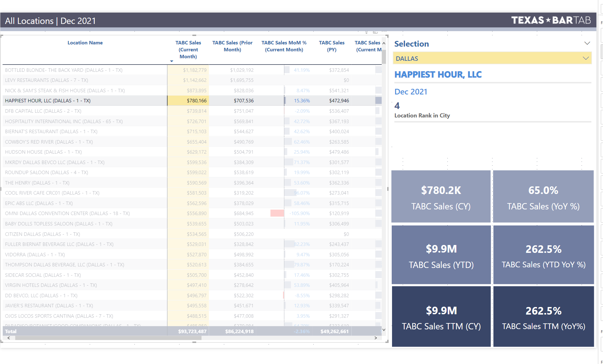Click the horizontal scroll left arrow

9,338
